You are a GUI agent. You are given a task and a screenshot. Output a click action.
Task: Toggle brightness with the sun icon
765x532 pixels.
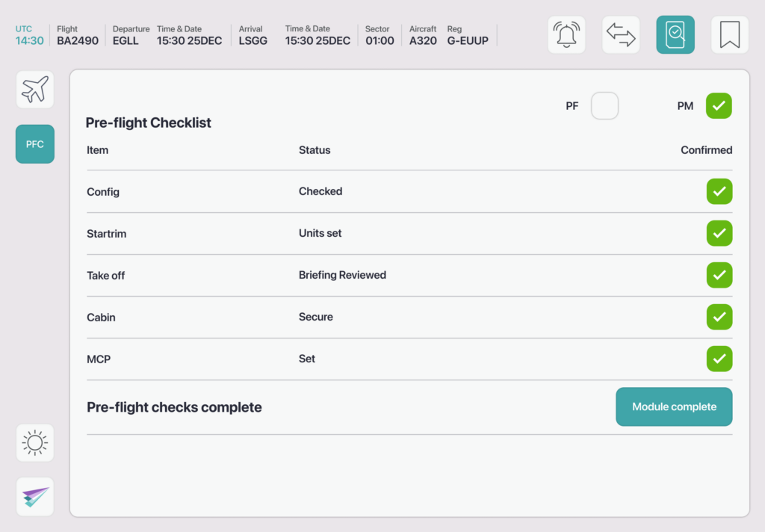click(35, 443)
